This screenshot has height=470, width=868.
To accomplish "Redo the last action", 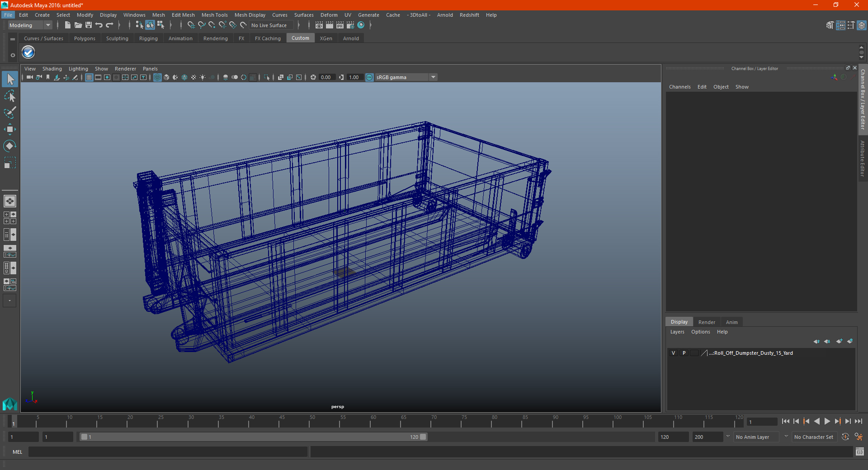I will [109, 25].
